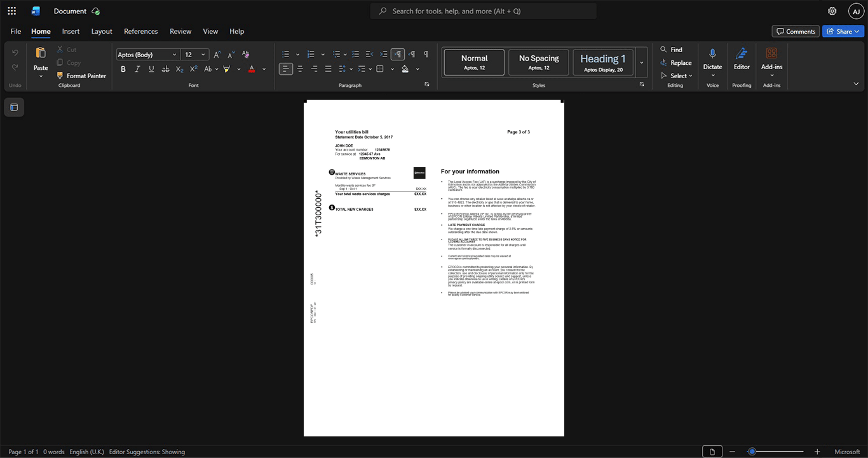Open the settings gear icon
Image resolution: width=868 pixels, height=458 pixels.
coord(832,11)
